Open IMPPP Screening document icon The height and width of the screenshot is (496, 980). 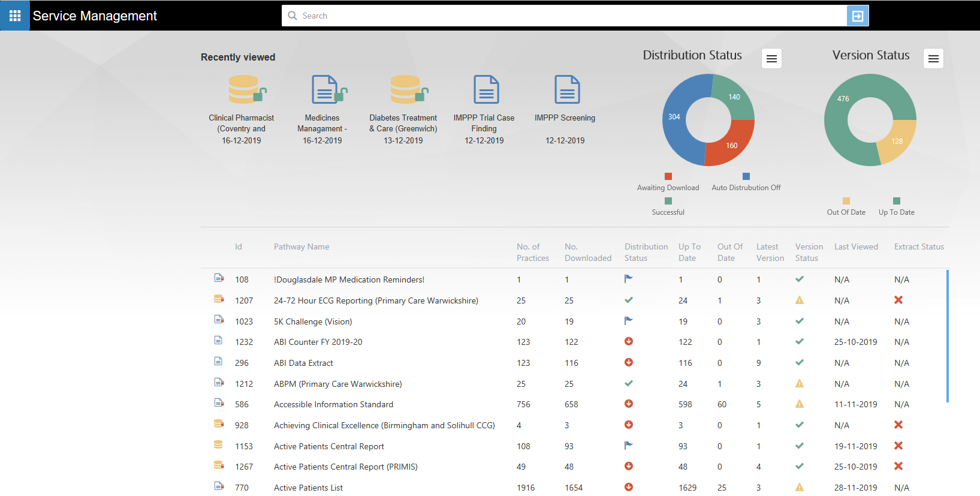click(567, 90)
